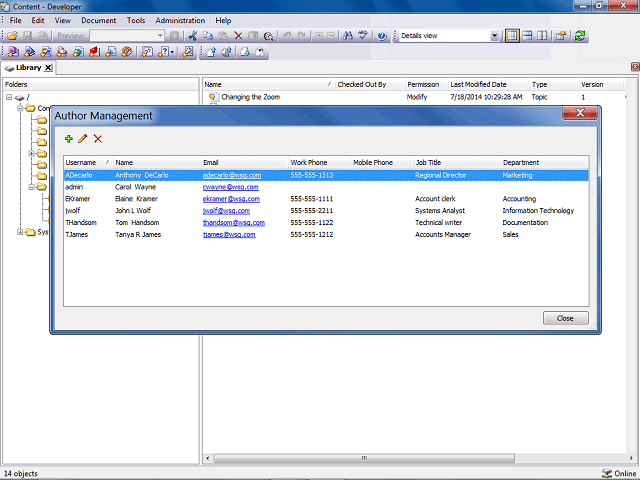This screenshot has width=640, height=480.
Task: Click the binoculars Find toolbar icon
Action: 348,36
